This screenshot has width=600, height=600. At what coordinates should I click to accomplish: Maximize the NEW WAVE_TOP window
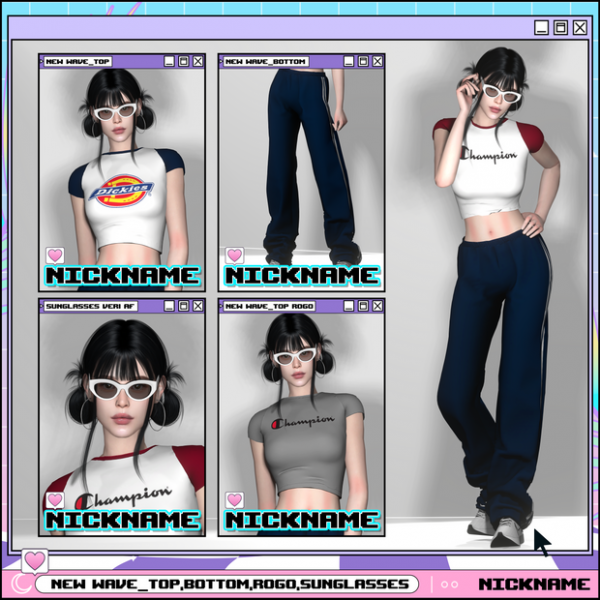tap(184, 61)
